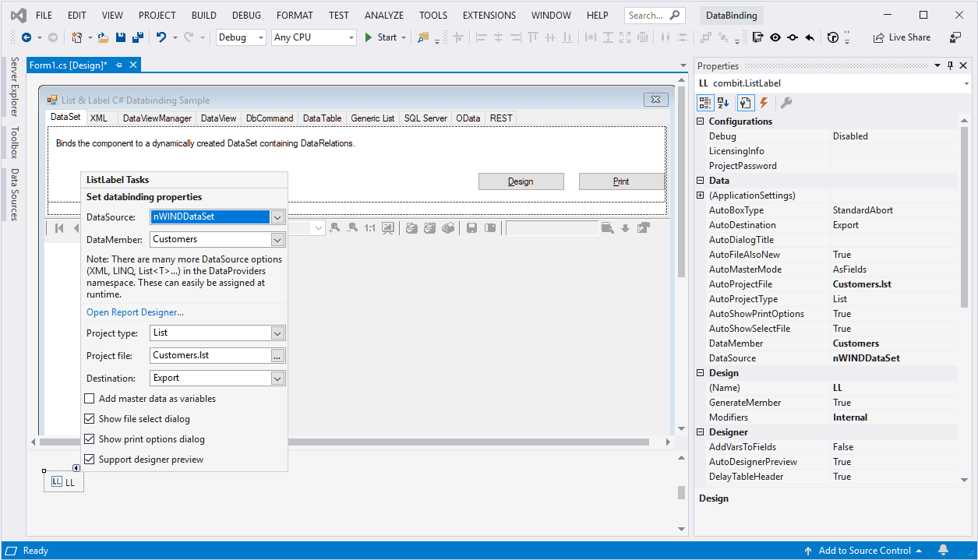978x560 pixels.
Task: Click the Save floppy disk icon
Action: [x=121, y=37]
